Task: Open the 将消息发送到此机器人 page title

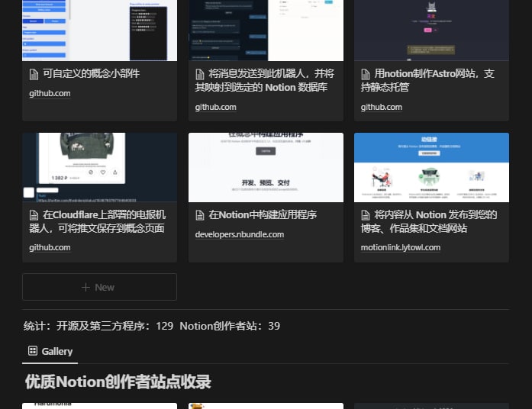Action: (265, 80)
